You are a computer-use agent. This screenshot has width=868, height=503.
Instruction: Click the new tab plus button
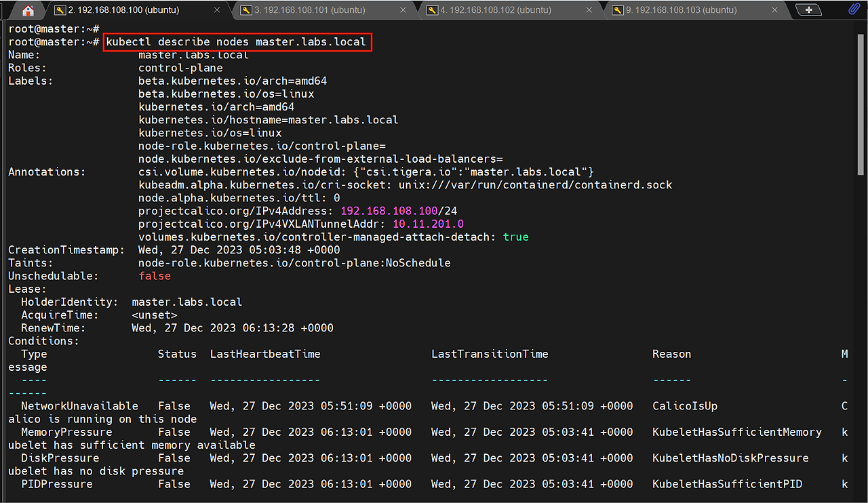point(808,10)
